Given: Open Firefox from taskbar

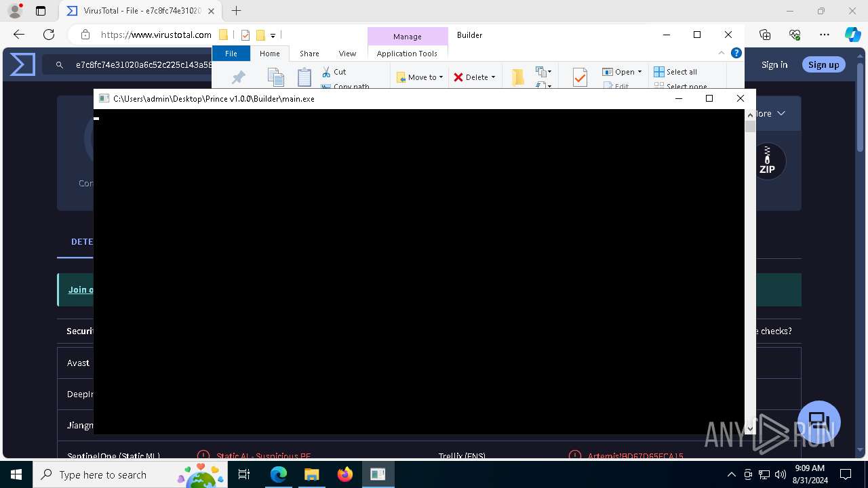Looking at the screenshot, I should pos(344,474).
